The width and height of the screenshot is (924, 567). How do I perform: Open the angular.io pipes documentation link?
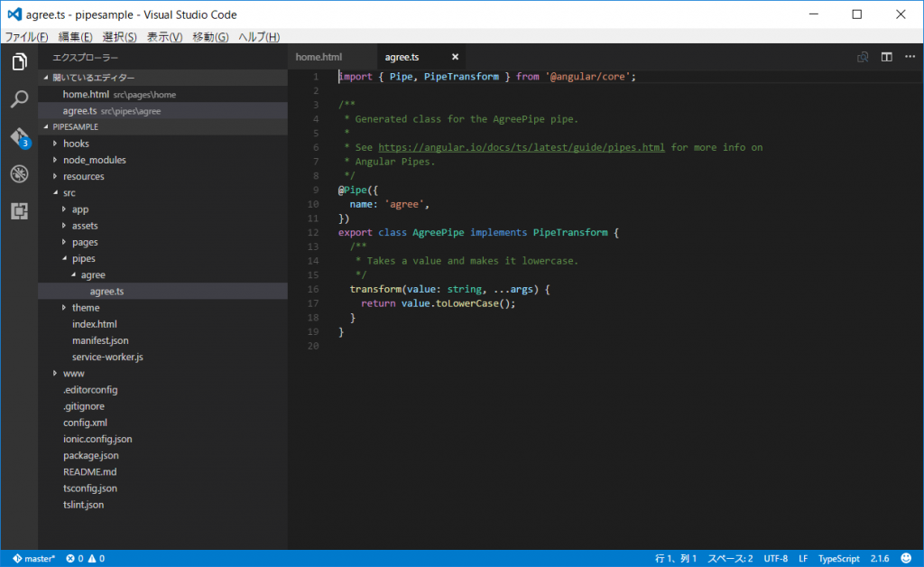coord(522,147)
